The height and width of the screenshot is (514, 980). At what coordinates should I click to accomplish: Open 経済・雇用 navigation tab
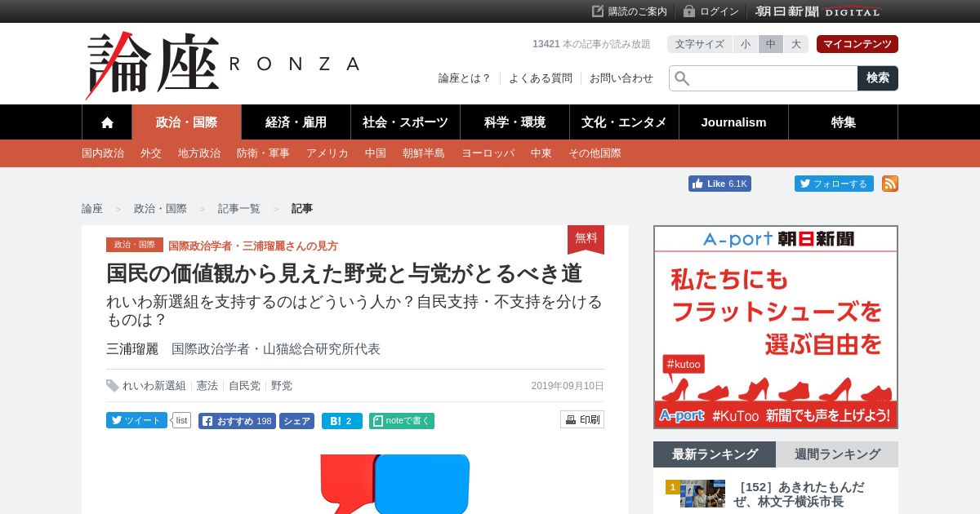[296, 122]
